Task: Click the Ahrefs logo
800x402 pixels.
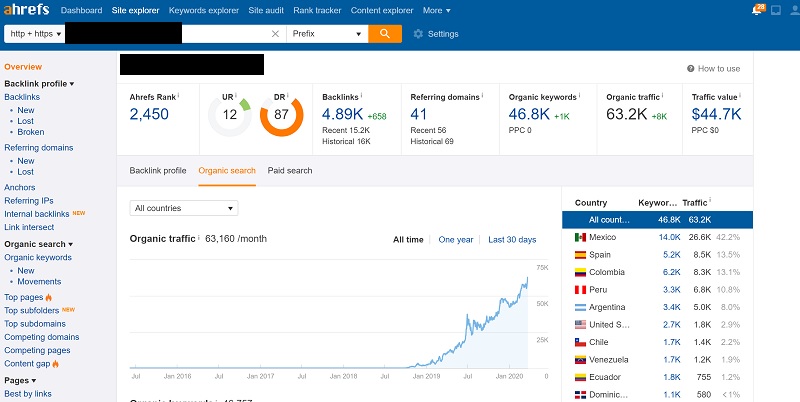Action: click(x=27, y=10)
